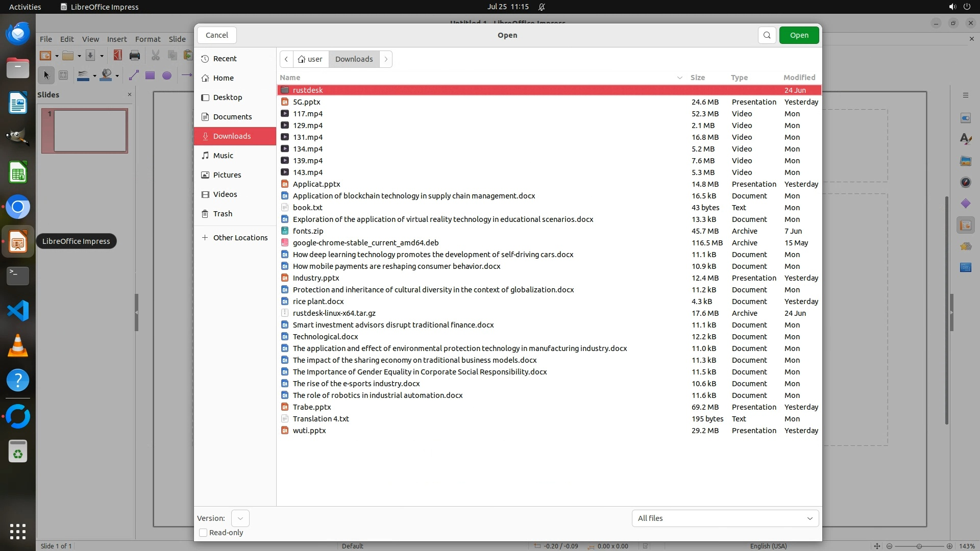
Task: Open the sidebar Navigator compass icon
Action: tap(965, 182)
